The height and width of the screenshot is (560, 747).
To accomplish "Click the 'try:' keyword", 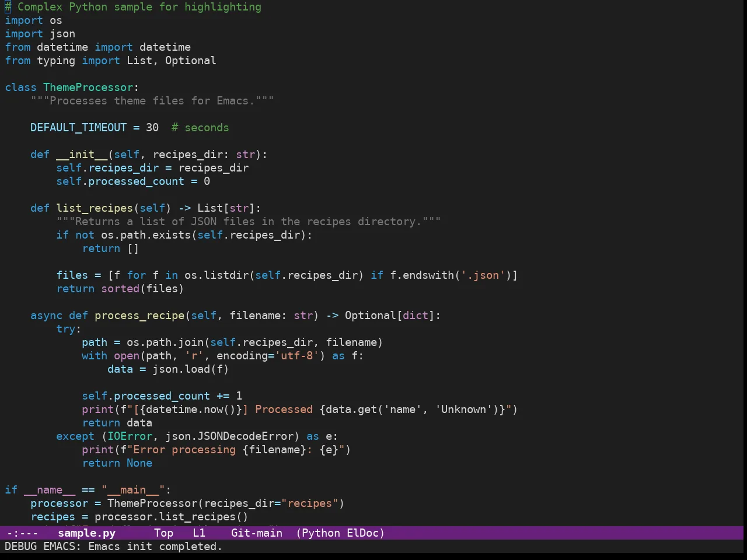I will (69, 329).
